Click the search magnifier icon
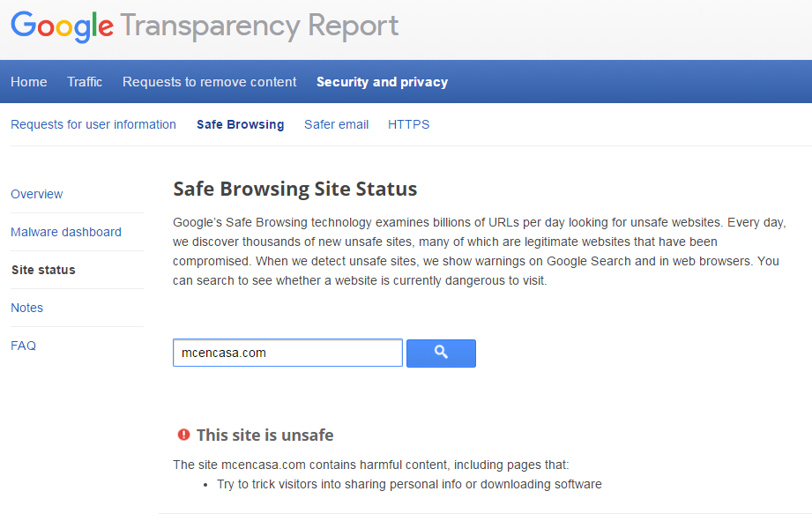Screen dimensions: 812x521 (x=440, y=353)
